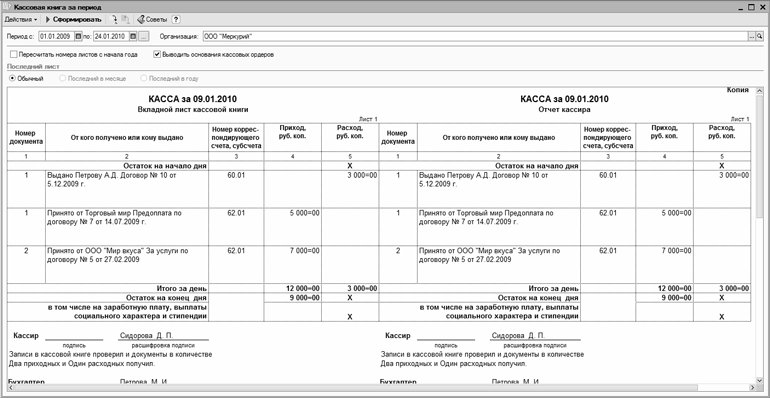Click the horizontal scrollbar at the bottom
Image resolution: width=770 pixels, height=398 pixels.
(x=382, y=388)
